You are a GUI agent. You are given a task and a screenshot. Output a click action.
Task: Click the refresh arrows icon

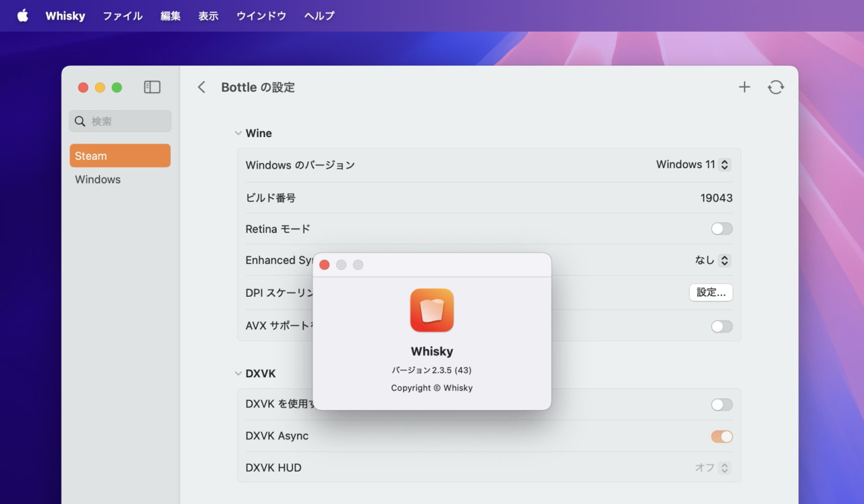click(776, 87)
